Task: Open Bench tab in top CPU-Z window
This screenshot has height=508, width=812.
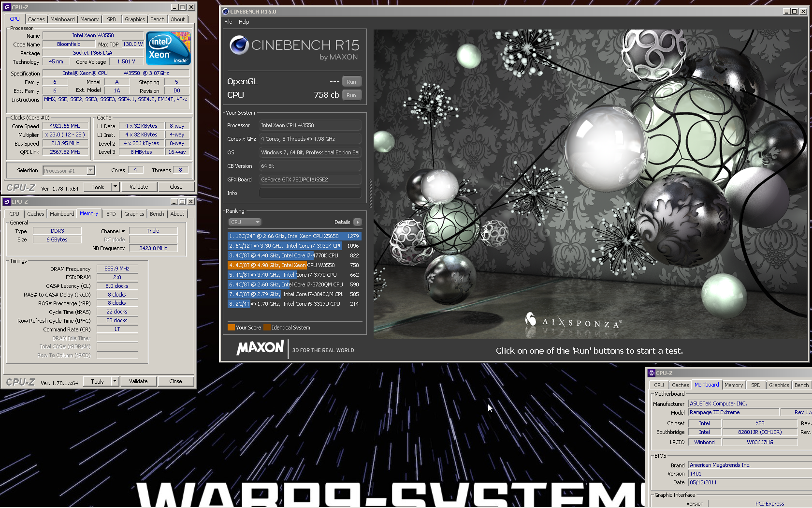Action: 158,19
